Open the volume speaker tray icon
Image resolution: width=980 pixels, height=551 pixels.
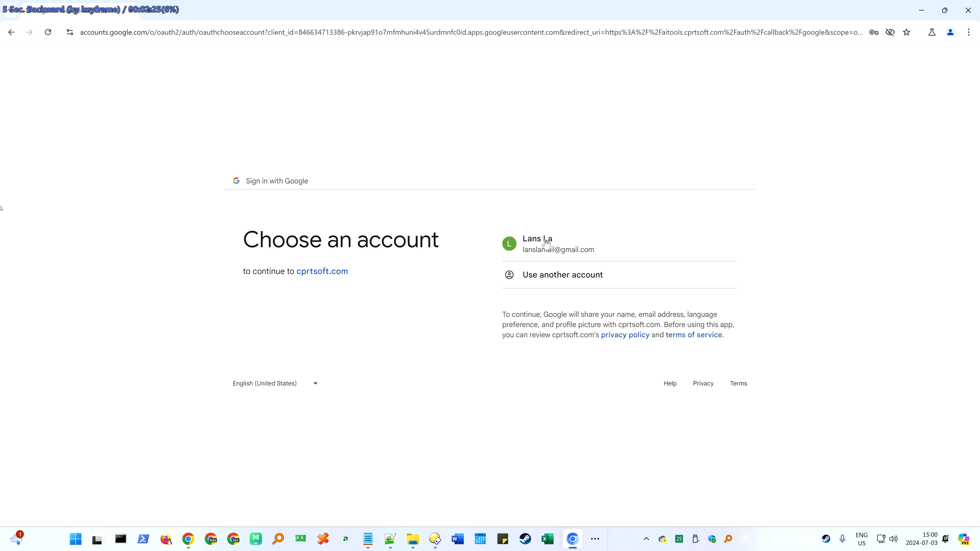(x=893, y=539)
